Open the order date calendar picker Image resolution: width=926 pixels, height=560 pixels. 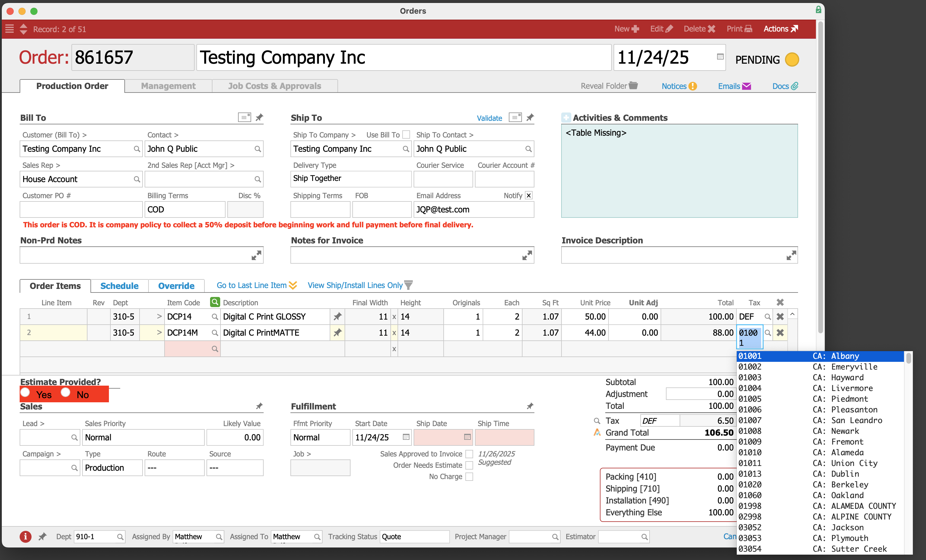[x=720, y=57]
